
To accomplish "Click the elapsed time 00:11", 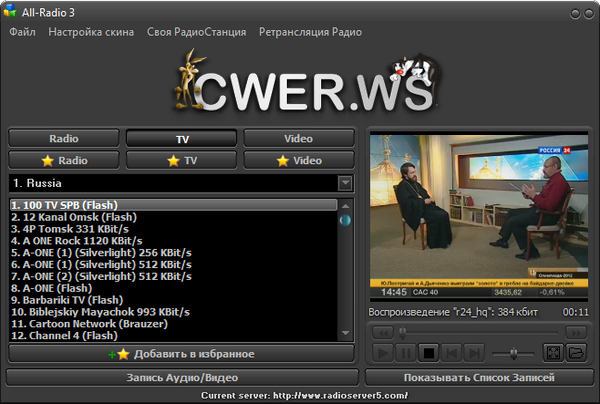I will tap(576, 312).
